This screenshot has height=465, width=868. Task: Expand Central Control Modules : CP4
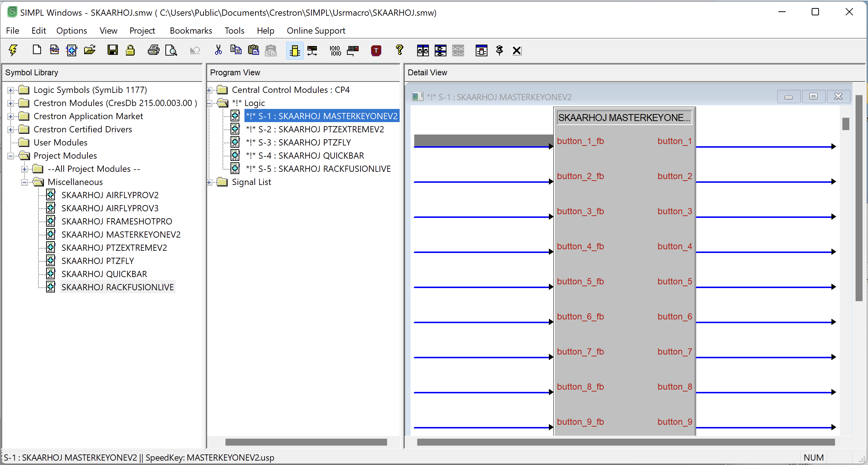(x=209, y=90)
